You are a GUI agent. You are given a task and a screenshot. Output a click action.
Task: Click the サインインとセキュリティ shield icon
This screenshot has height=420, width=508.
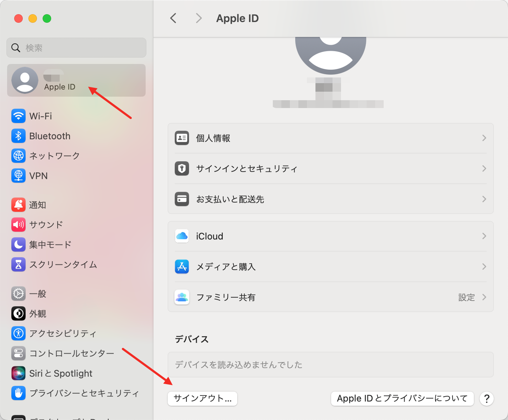click(x=182, y=168)
